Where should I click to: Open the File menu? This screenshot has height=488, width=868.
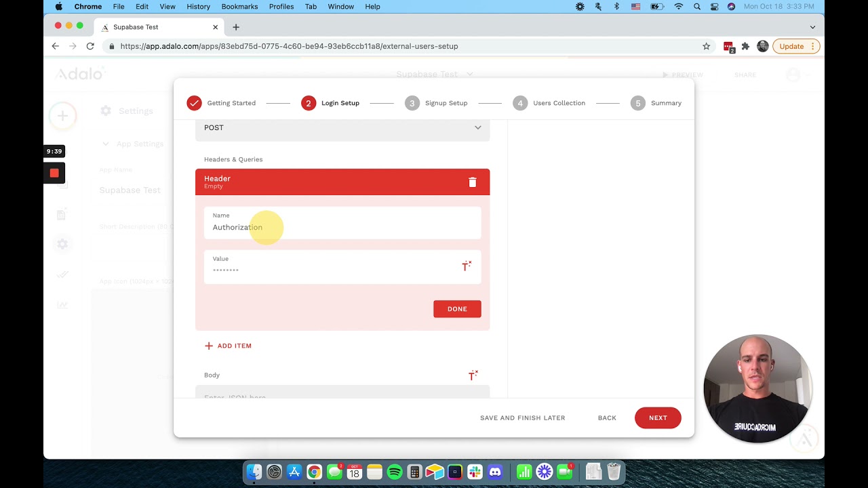(x=119, y=6)
